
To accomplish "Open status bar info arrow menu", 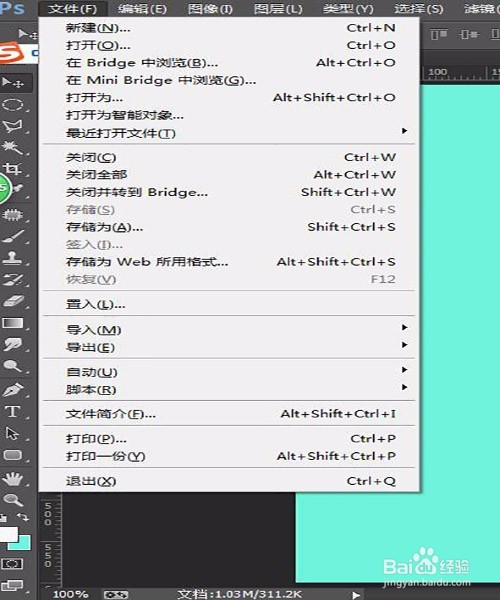I will [356, 595].
